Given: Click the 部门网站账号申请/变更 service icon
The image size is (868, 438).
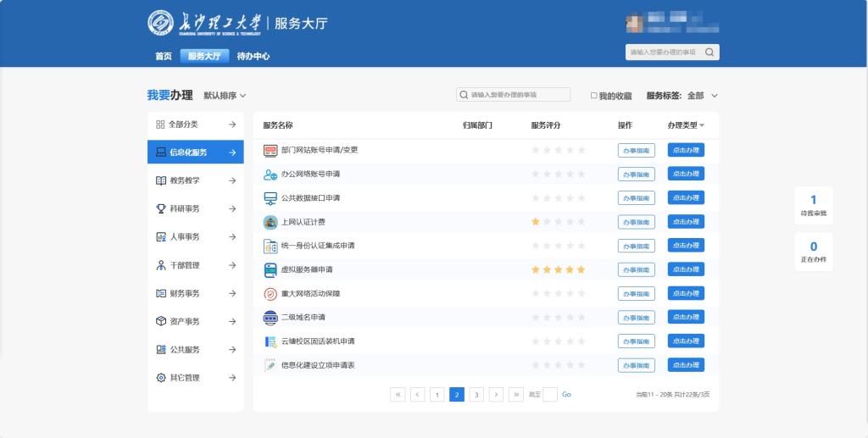Looking at the screenshot, I should pos(270,150).
